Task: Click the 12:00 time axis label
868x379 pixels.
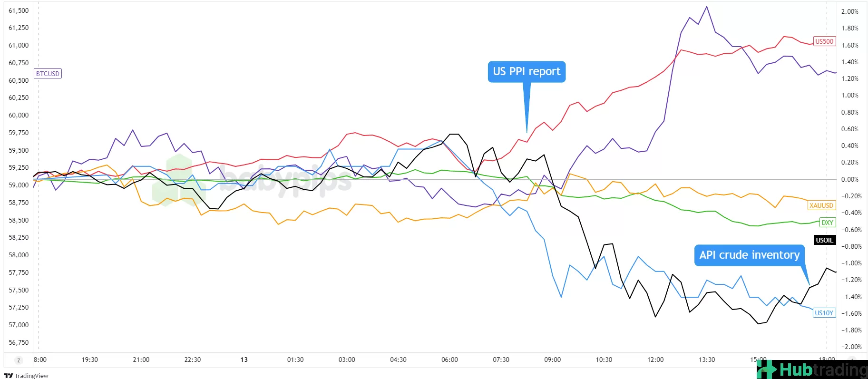Action: 655,360
